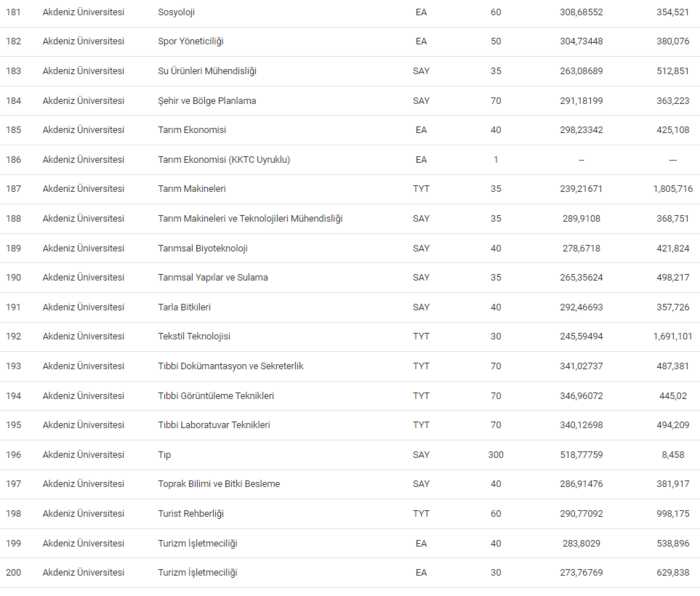Click Akdeniz Üniversitesi in row 181
This screenshot has height=596, width=700.
(x=83, y=12)
